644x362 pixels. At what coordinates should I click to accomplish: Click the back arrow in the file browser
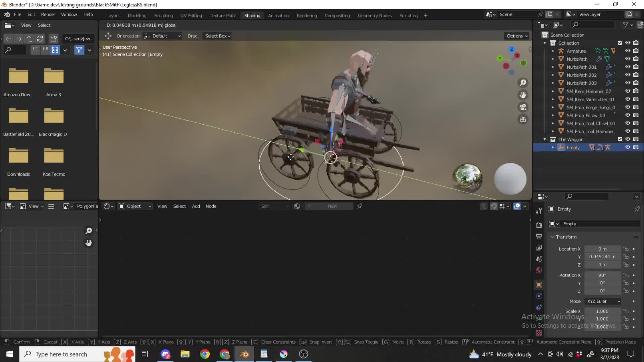point(8,39)
